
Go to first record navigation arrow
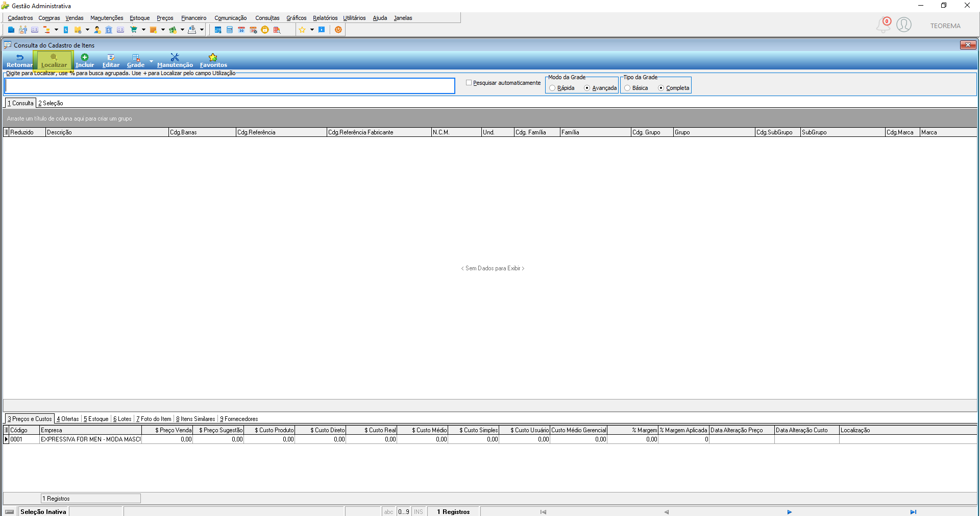pos(543,512)
